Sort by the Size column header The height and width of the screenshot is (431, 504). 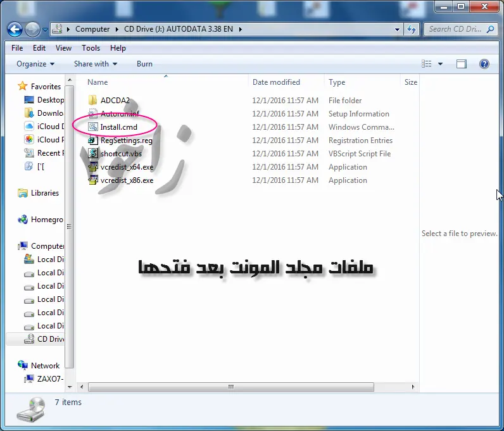(x=411, y=82)
